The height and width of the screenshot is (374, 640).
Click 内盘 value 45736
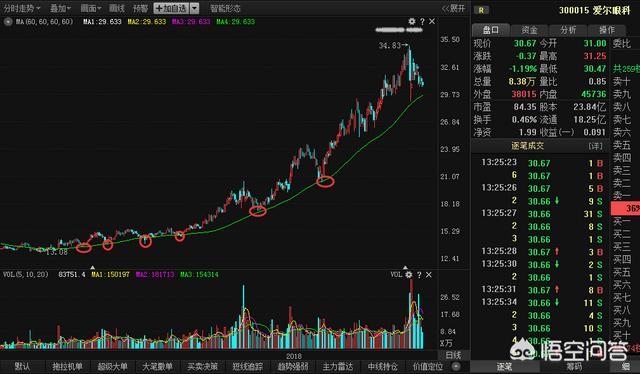pyautogui.click(x=593, y=94)
